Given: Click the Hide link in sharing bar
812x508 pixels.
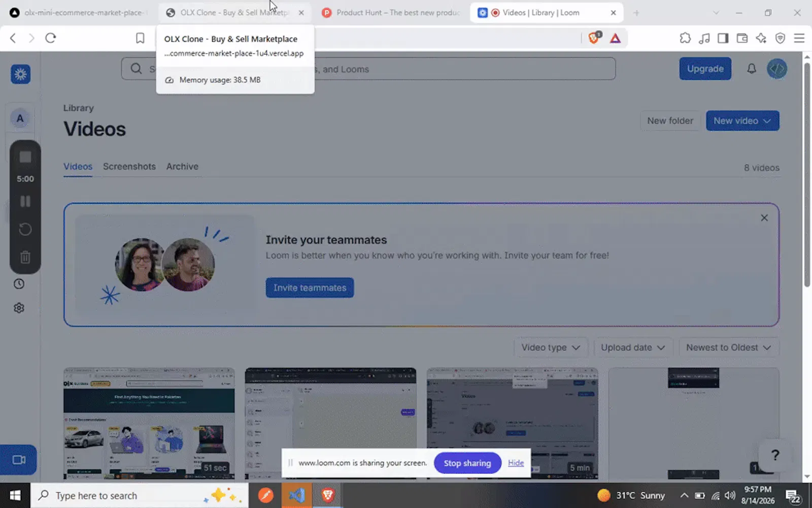Looking at the screenshot, I should pyautogui.click(x=516, y=463).
